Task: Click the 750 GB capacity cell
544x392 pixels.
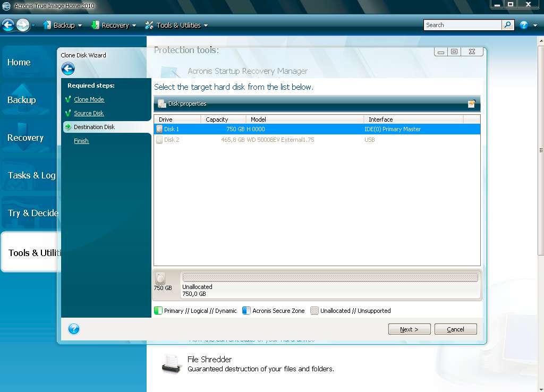Action: coord(235,129)
